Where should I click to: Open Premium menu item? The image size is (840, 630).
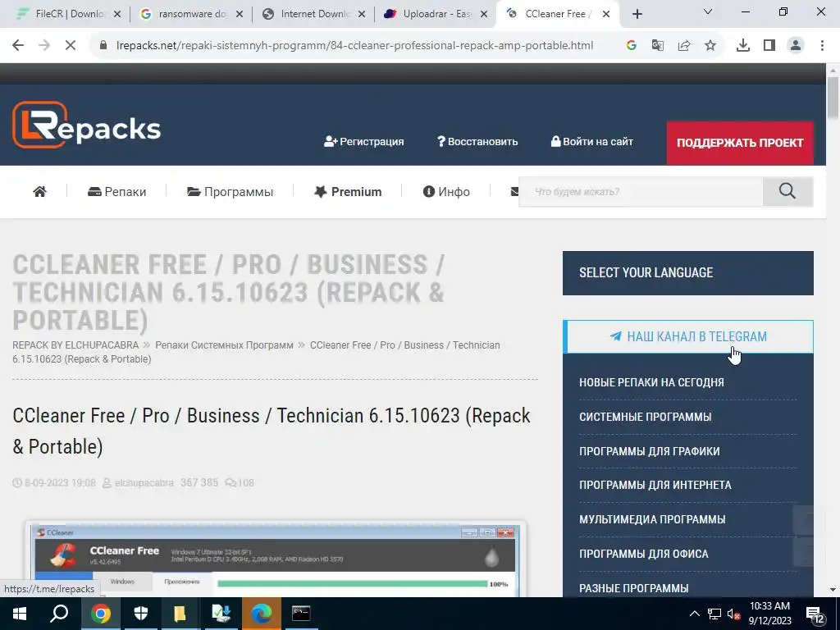348,192
